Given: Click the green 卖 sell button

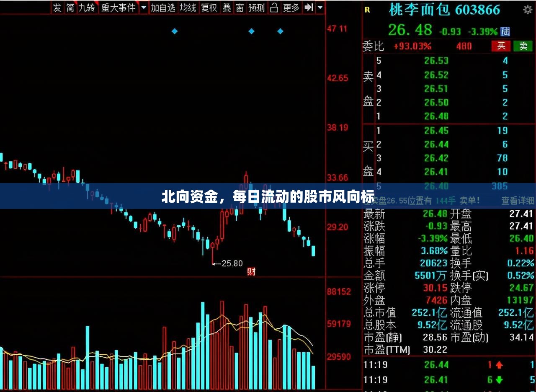Looking at the screenshot, I should [523, 46].
